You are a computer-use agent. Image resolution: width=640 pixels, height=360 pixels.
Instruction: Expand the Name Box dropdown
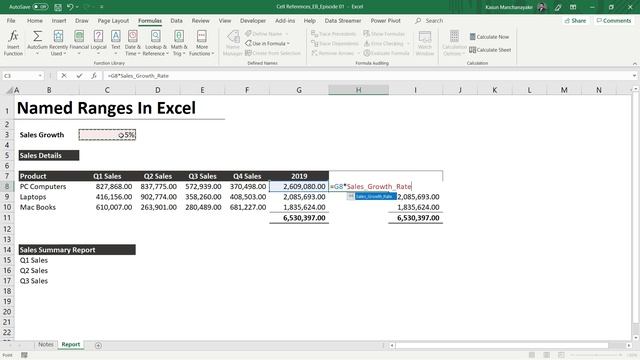[40, 76]
